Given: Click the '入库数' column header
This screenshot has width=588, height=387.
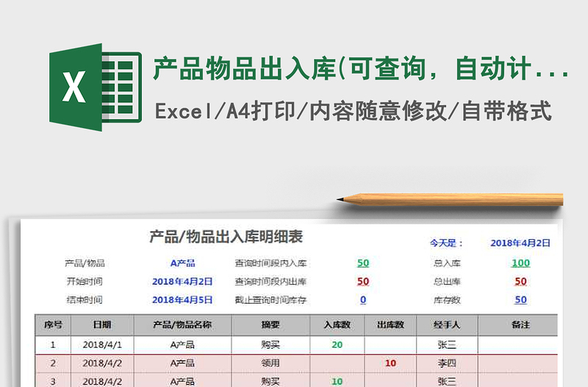Looking at the screenshot, I should tap(337, 325).
